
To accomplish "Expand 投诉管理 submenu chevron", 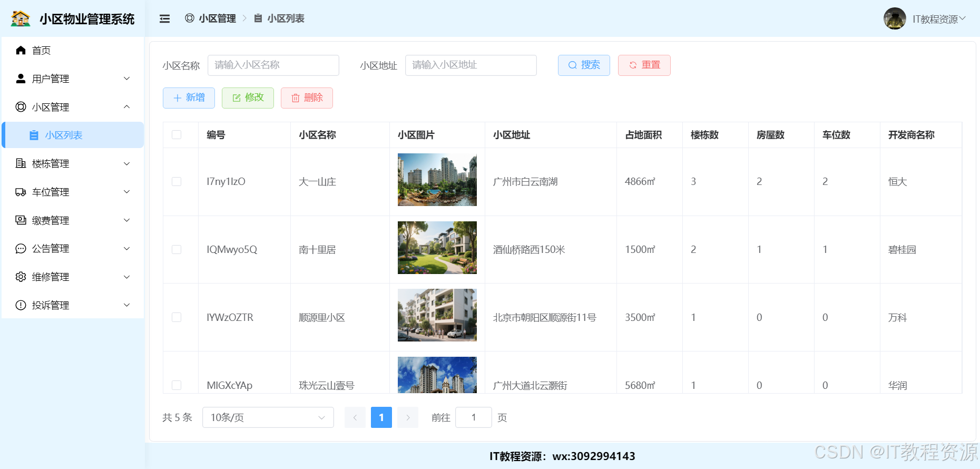I will (126, 305).
